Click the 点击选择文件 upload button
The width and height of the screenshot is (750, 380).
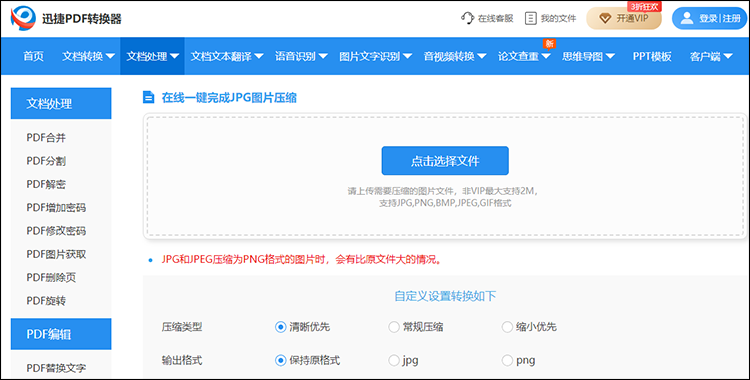[445, 161]
